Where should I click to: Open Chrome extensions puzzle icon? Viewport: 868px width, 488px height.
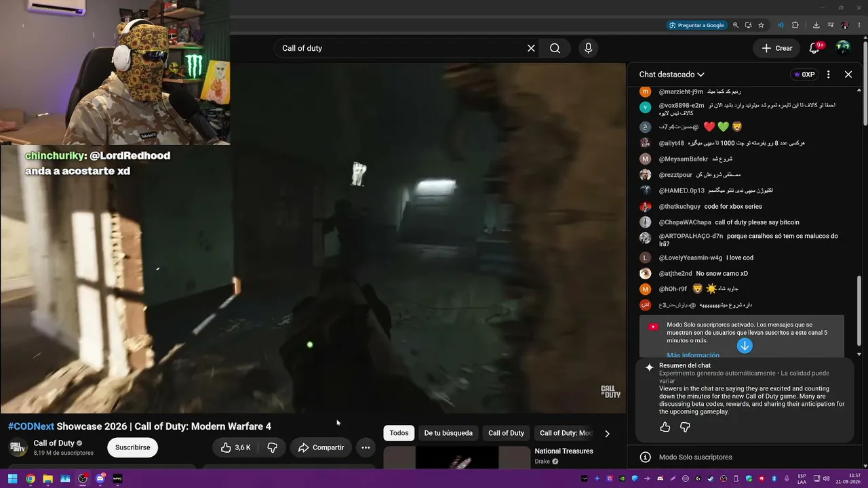click(795, 25)
